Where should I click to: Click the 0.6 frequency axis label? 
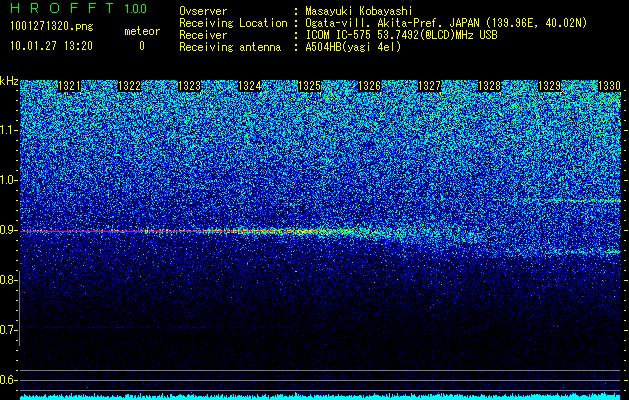(9, 380)
